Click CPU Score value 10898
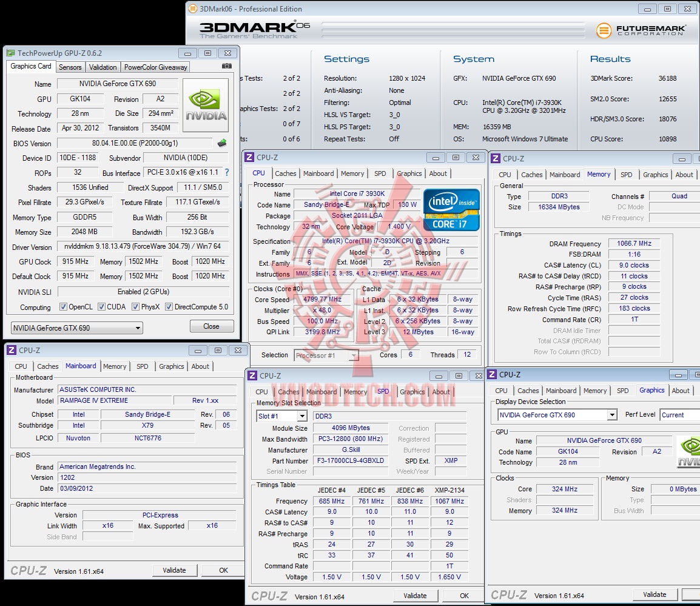This screenshot has width=700, height=606. point(667,139)
